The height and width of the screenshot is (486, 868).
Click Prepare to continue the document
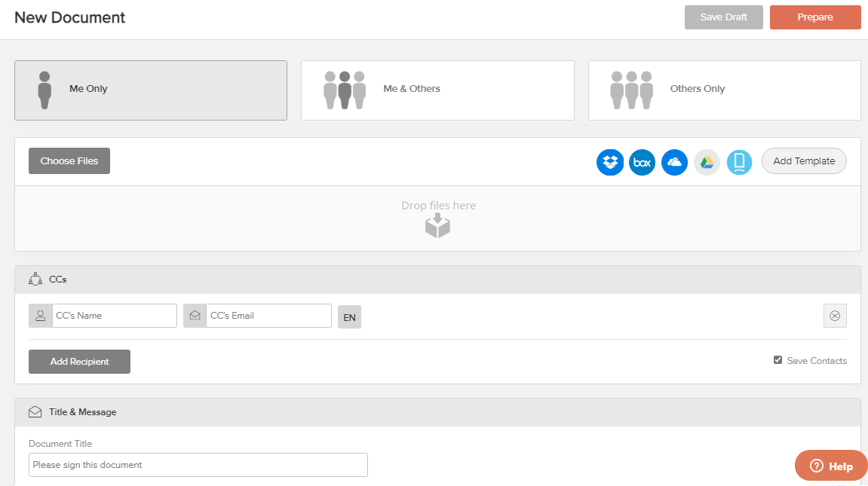pyautogui.click(x=815, y=17)
